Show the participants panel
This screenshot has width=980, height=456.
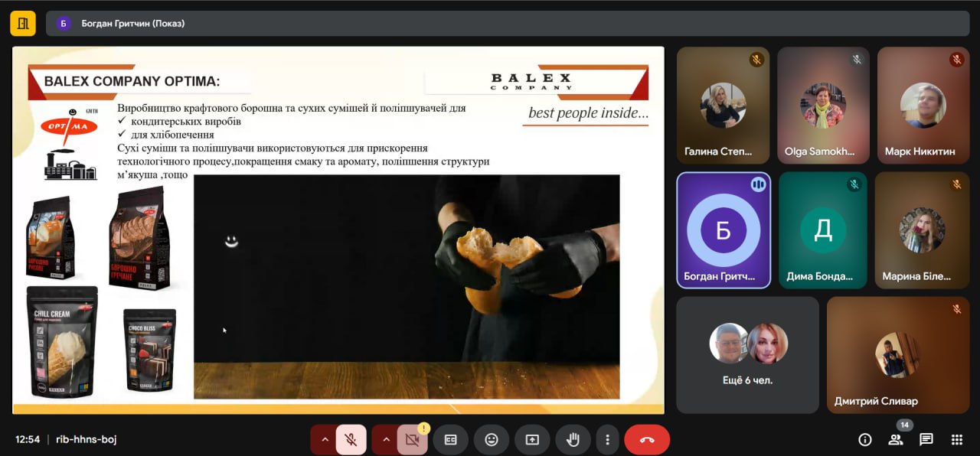896,440
